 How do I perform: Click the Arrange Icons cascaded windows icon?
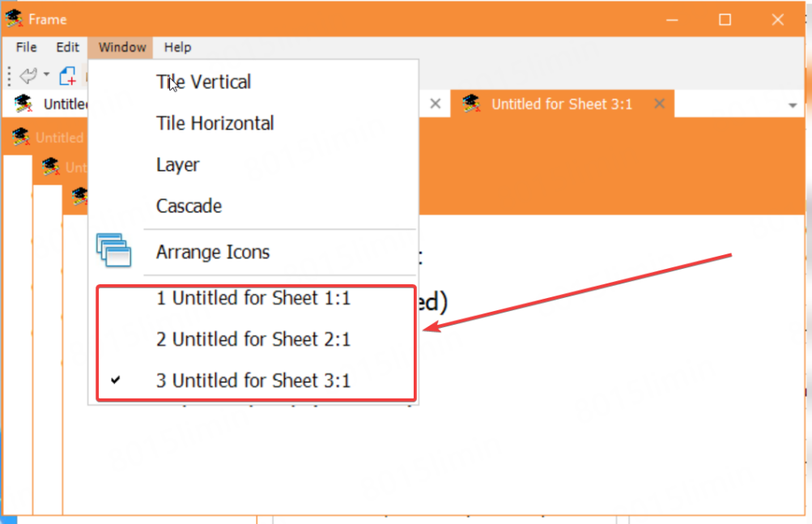113,250
